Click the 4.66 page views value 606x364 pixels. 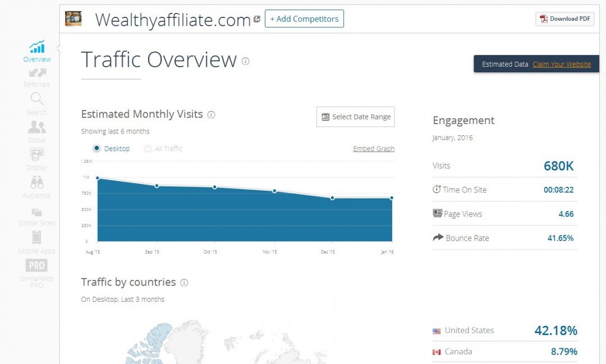point(566,214)
